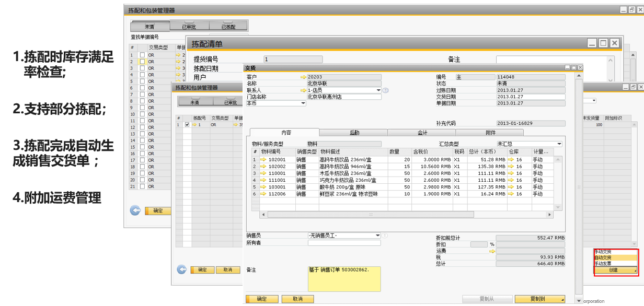This screenshot has width=644, height=306.
Task: Uncheck the checkbox for pick row 1
Action: tap(187, 125)
